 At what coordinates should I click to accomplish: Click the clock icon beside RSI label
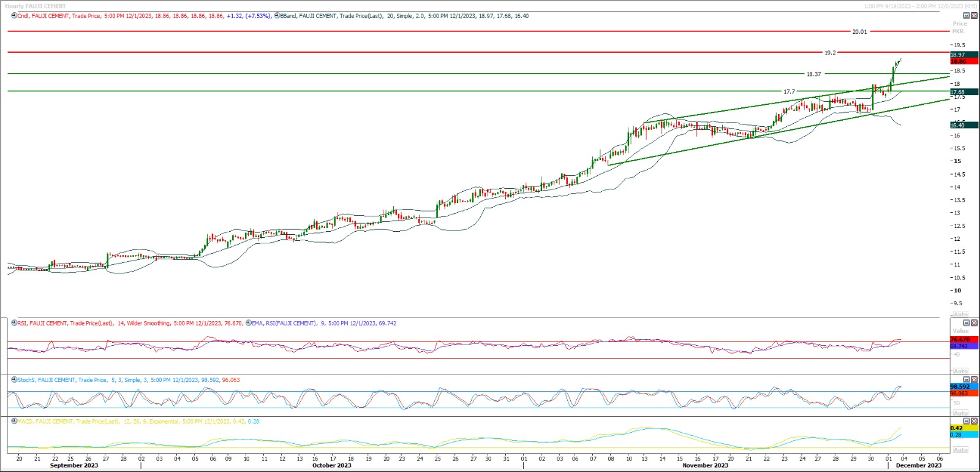[x=14, y=323]
